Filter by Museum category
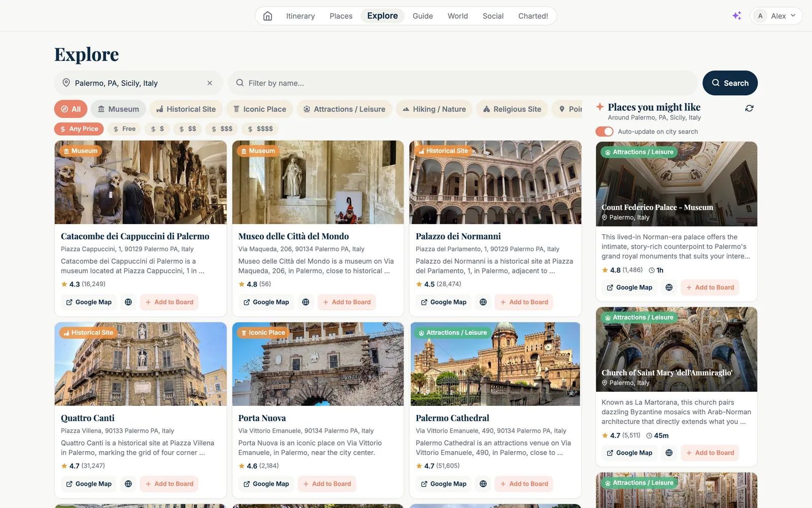This screenshot has height=508, width=812. point(118,109)
